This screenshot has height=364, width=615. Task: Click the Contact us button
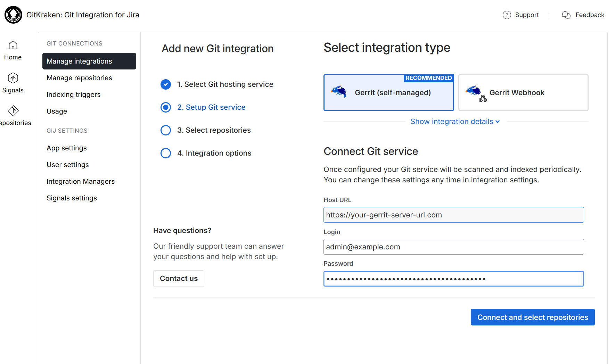pyautogui.click(x=179, y=279)
